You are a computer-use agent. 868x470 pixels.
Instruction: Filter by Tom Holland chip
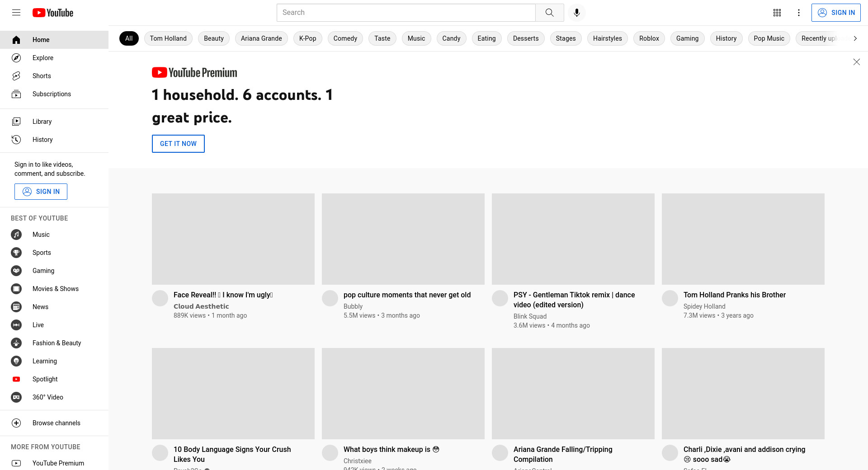[x=168, y=38]
